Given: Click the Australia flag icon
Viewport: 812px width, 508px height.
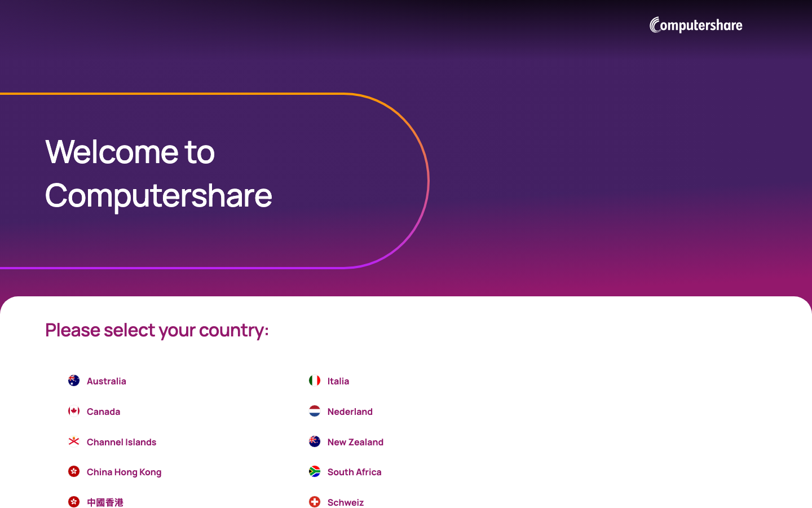Looking at the screenshot, I should click(x=74, y=380).
